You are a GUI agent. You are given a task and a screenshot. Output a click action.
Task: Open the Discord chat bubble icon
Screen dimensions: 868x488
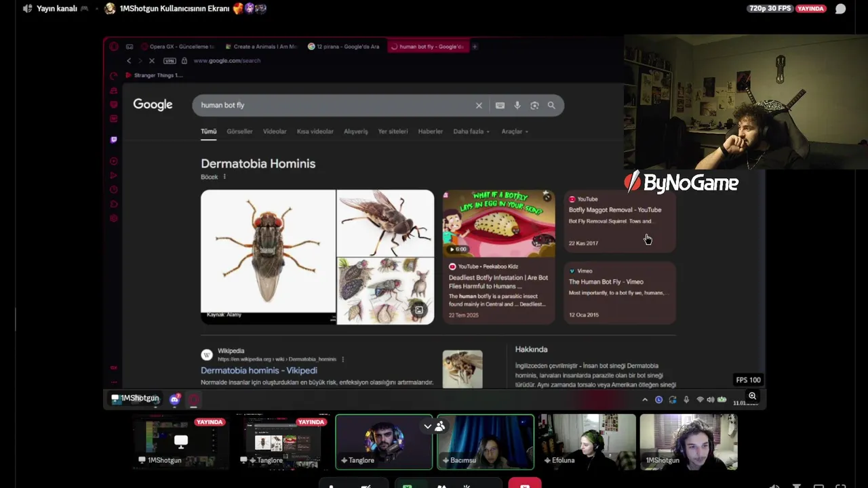tap(840, 9)
